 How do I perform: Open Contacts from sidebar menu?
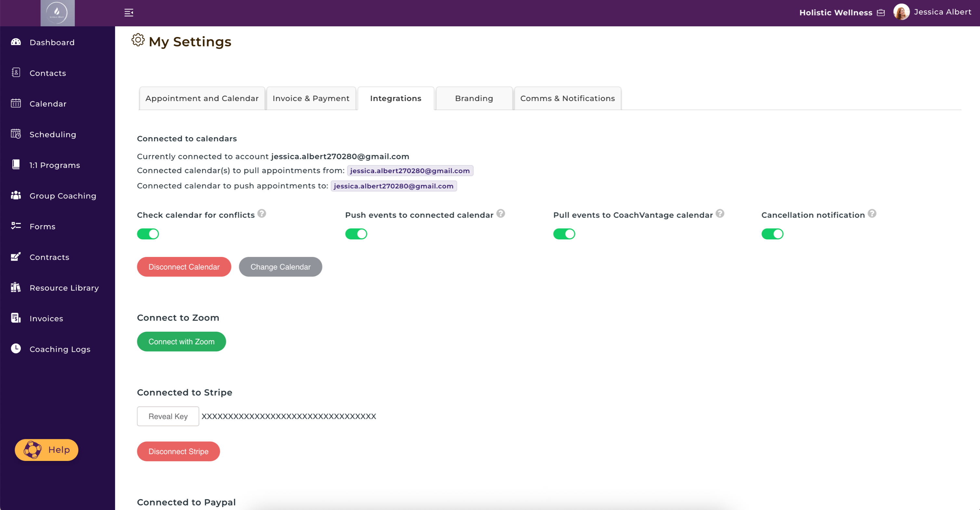48,73
